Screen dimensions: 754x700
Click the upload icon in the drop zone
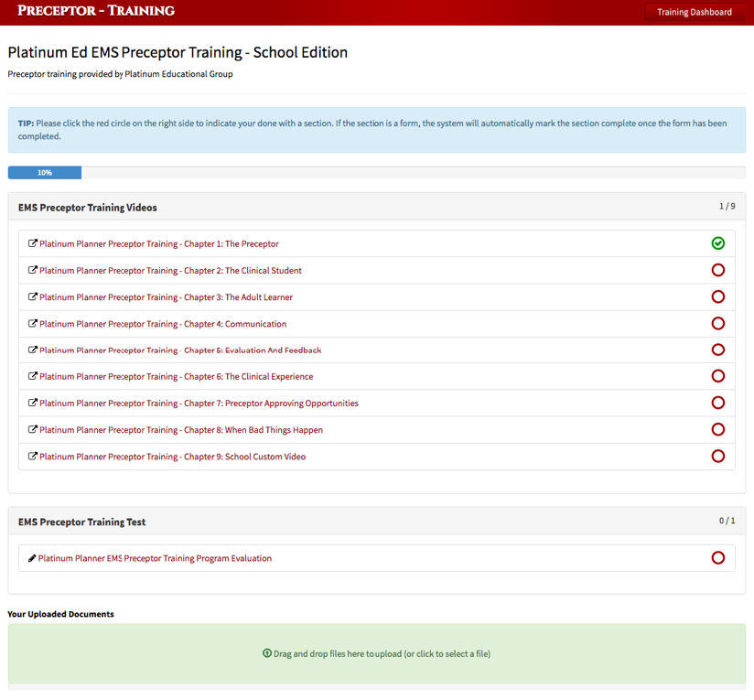(x=268, y=653)
